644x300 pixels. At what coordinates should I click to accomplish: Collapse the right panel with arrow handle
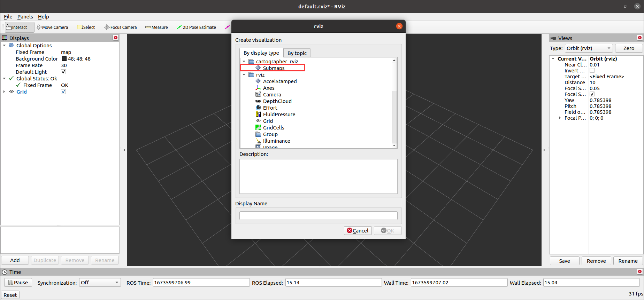pyautogui.click(x=544, y=150)
